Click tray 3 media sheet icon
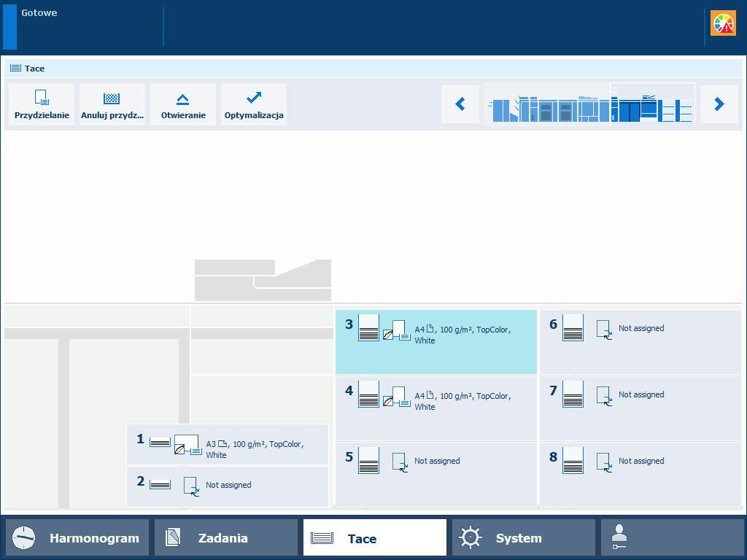The width and height of the screenshot is (747, 560). pos(397,330)
